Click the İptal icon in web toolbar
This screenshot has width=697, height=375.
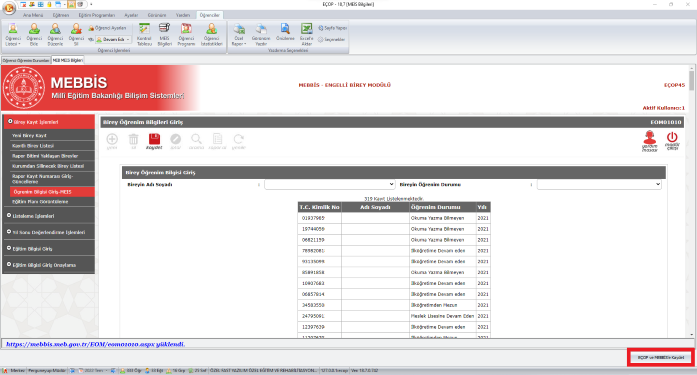(176, 141)
